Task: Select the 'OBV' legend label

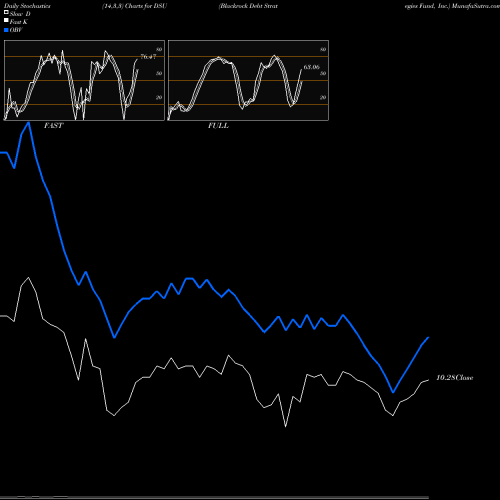Action: click(x=16, y=30)
